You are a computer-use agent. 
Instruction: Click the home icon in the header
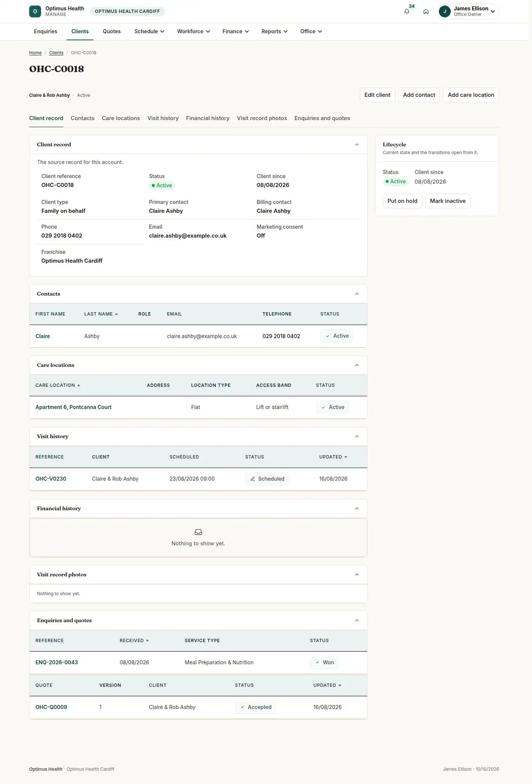click(426, 12)
